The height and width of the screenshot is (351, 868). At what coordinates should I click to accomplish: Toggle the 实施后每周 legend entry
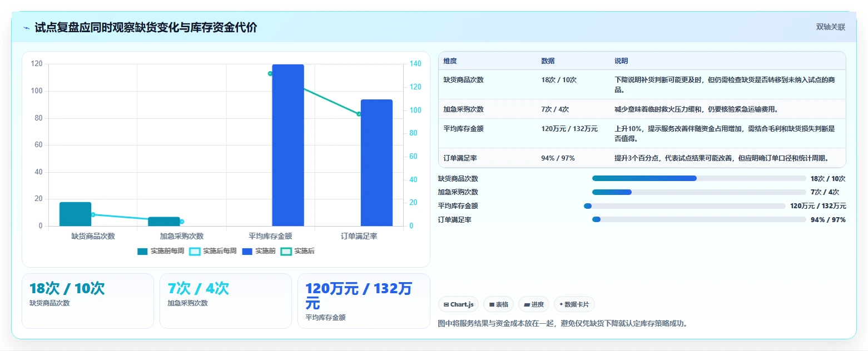213,252
